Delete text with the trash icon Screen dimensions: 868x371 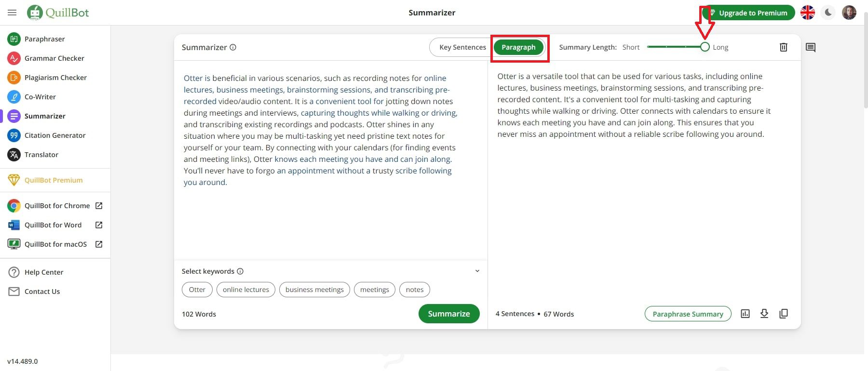click(784, 47)
